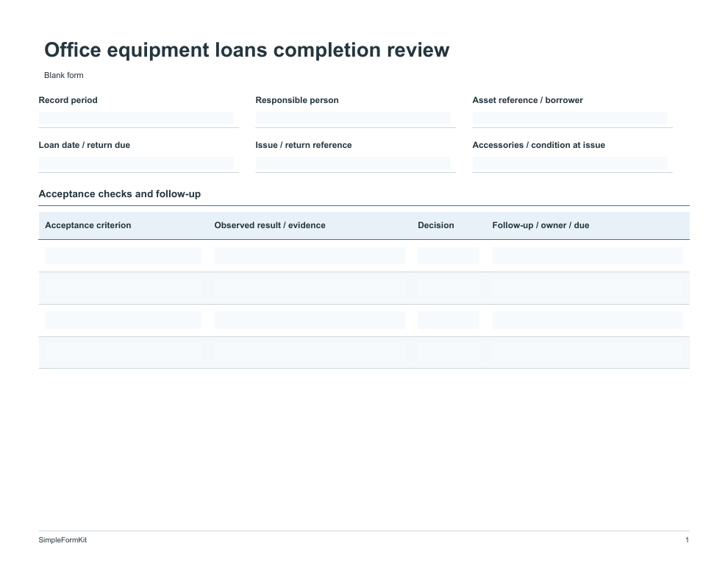Click third row Observed result / evidence cell
The image size is (728, 563).
(310, 320)
